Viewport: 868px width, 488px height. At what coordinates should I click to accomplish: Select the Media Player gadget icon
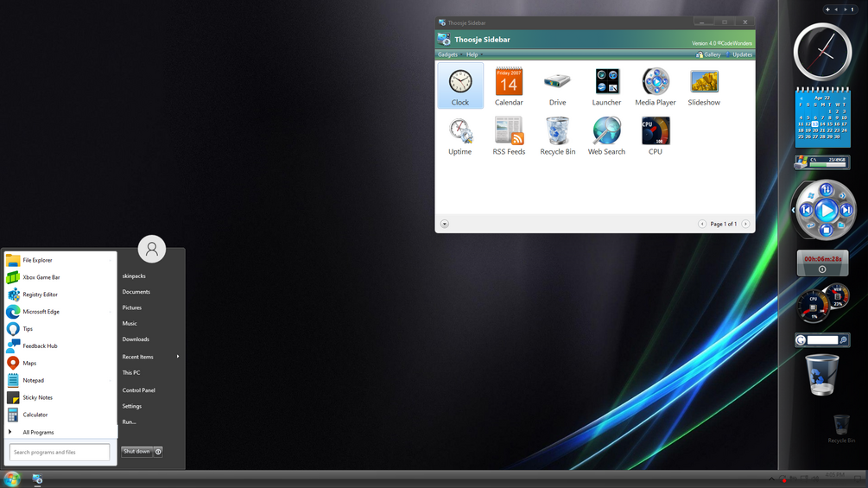(x=656, y=86)
